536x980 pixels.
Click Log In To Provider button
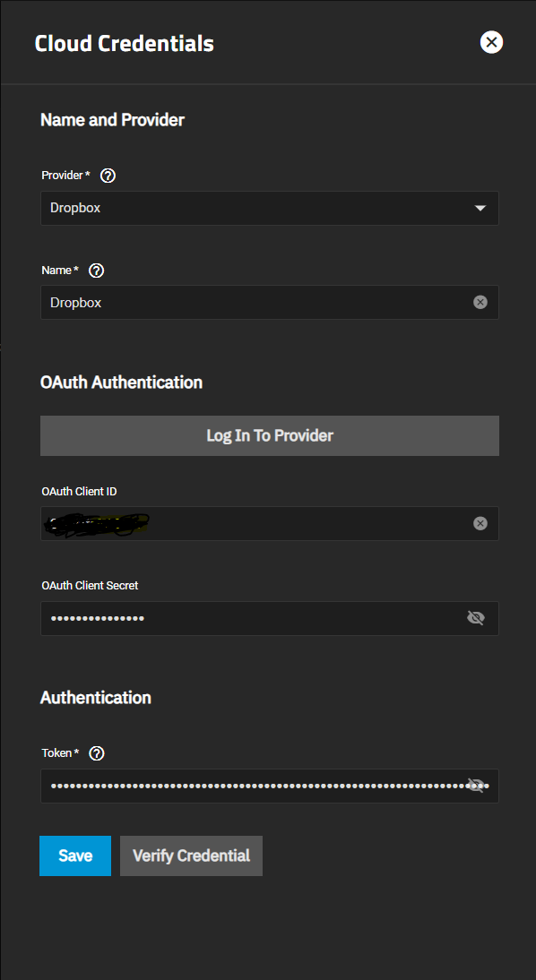(270, 435)
